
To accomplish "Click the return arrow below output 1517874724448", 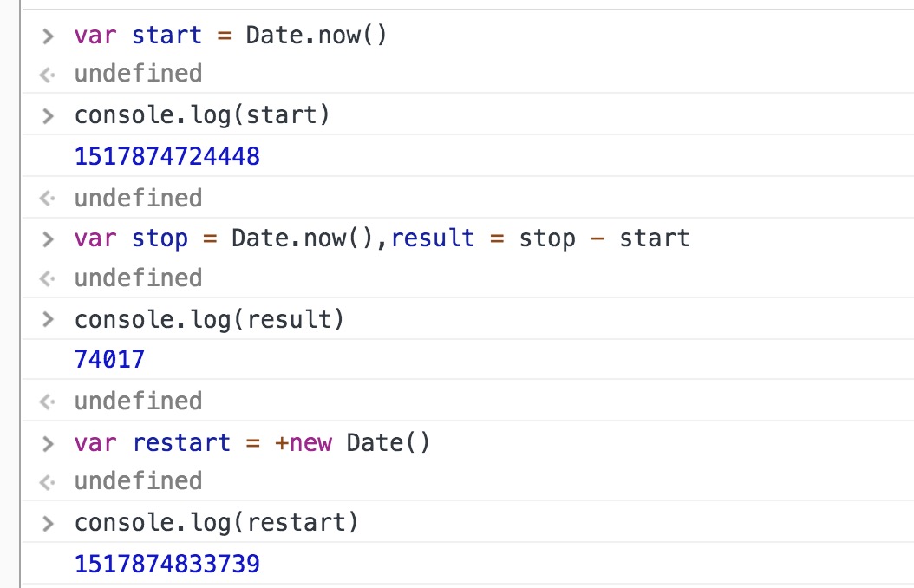I will tap(48, 199).
